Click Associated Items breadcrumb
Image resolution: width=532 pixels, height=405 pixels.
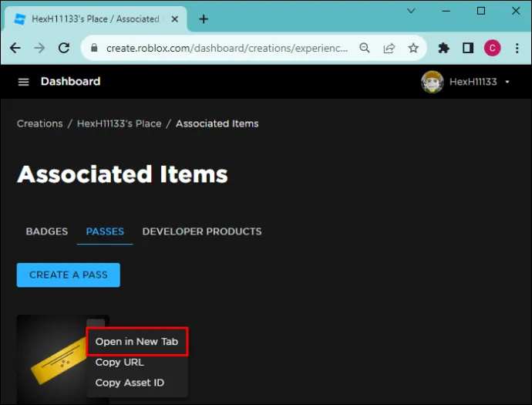point(217,123)
